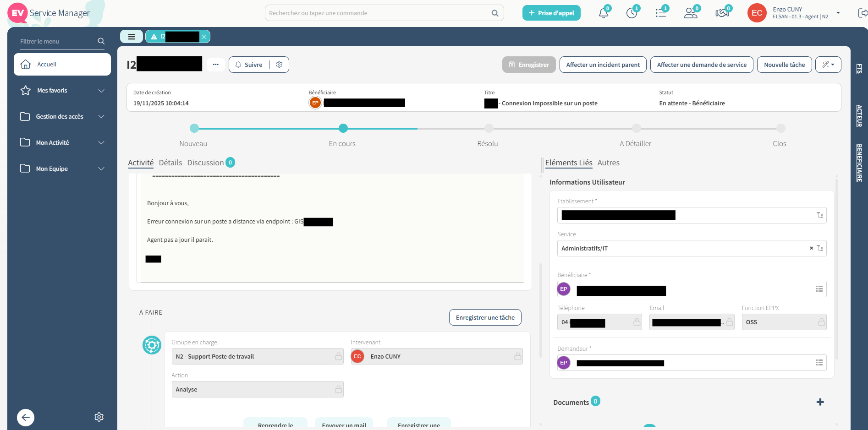Open Demandeur list picker icon
Viewport: 868px width, 430px height.
tap(819, 363)
